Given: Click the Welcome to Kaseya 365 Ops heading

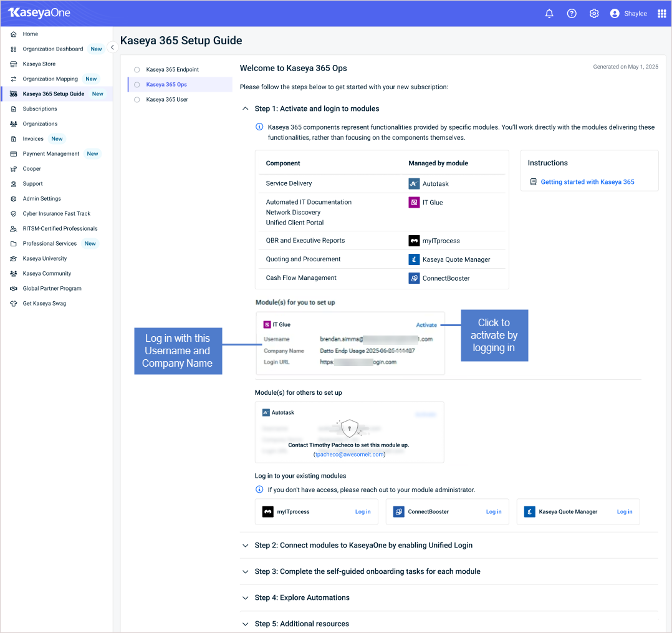Looking at the screenshot, I should pos(293,68).
